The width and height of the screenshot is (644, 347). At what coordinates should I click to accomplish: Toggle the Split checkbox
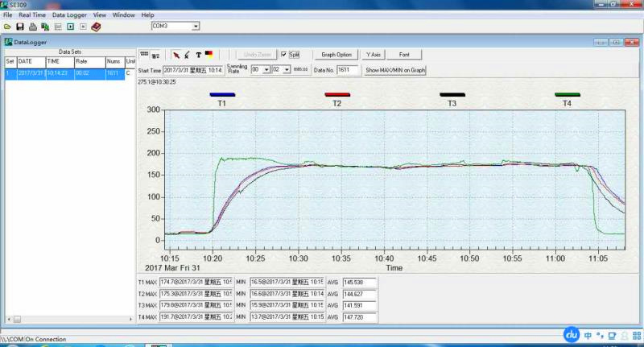click(x=284, y=55)
